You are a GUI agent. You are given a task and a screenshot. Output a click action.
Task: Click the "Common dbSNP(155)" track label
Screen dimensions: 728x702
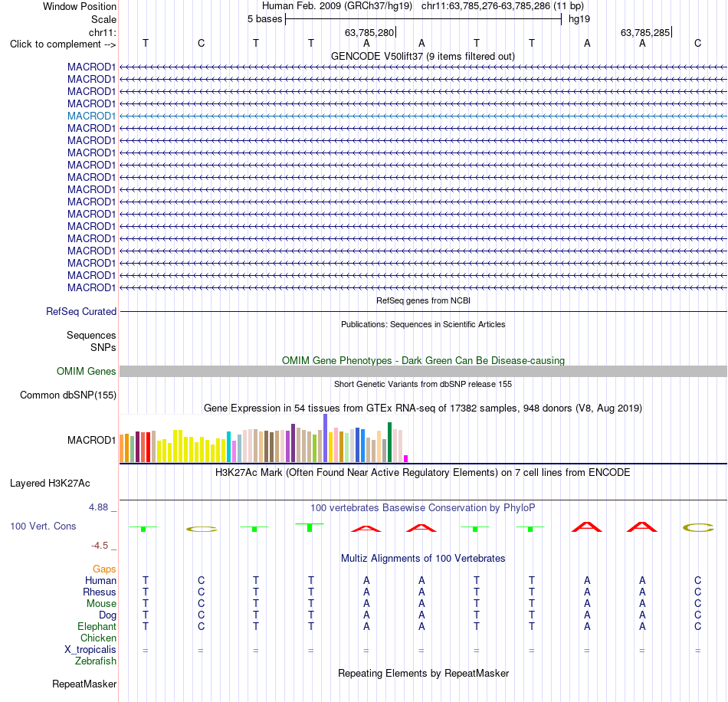click(x=68, y=395)
